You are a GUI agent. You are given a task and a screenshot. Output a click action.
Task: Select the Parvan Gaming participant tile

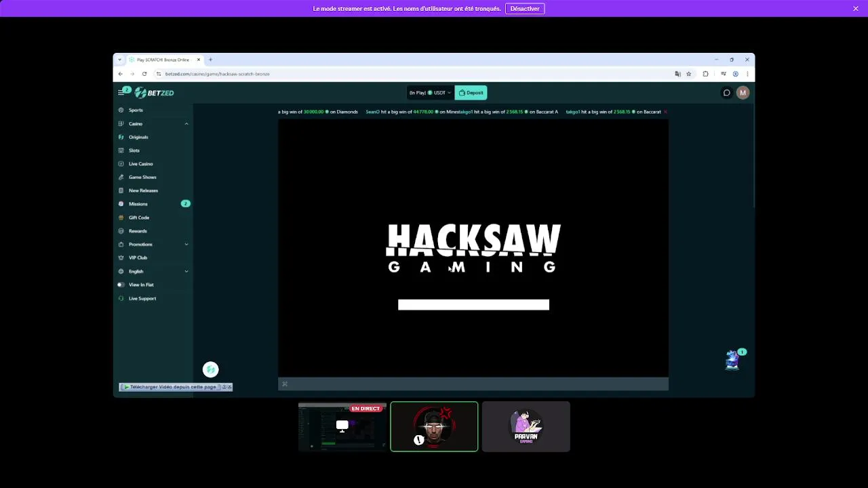pos(526,426)
